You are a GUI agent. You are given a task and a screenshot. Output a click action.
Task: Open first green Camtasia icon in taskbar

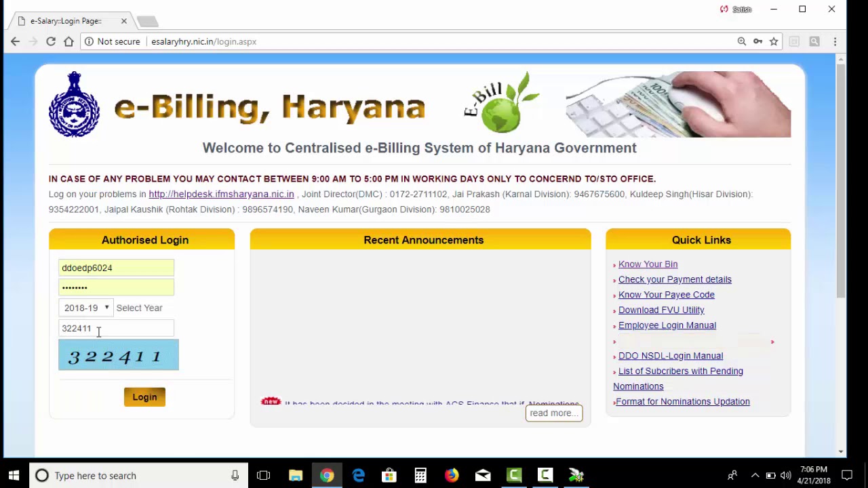pos(514,475)
